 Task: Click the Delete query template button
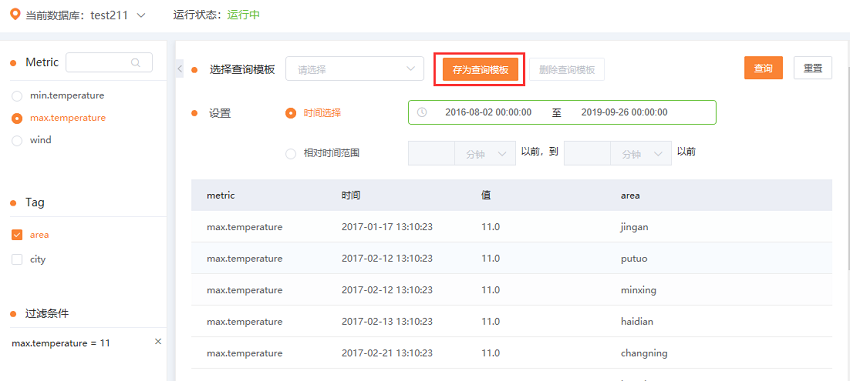[567, 69]
